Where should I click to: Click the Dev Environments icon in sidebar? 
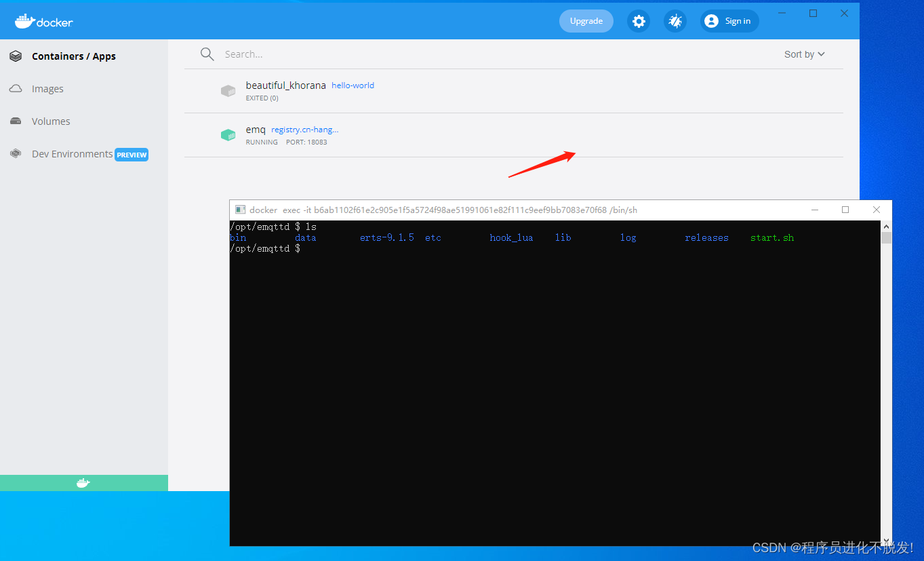16,154
